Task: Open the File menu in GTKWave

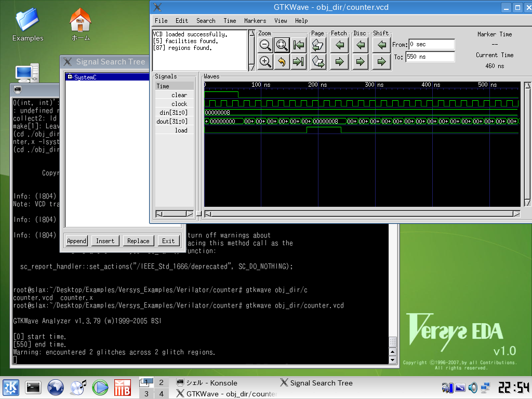Action: click(x=161, y=21)
